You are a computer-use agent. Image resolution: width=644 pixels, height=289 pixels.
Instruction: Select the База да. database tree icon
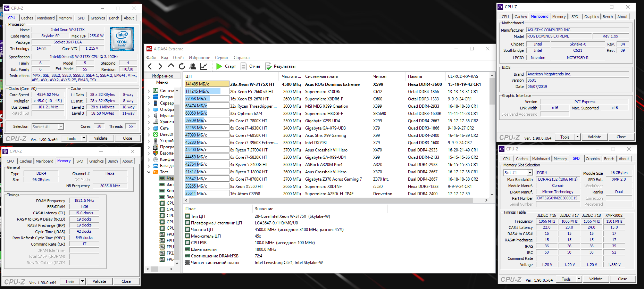coord(156,166)
